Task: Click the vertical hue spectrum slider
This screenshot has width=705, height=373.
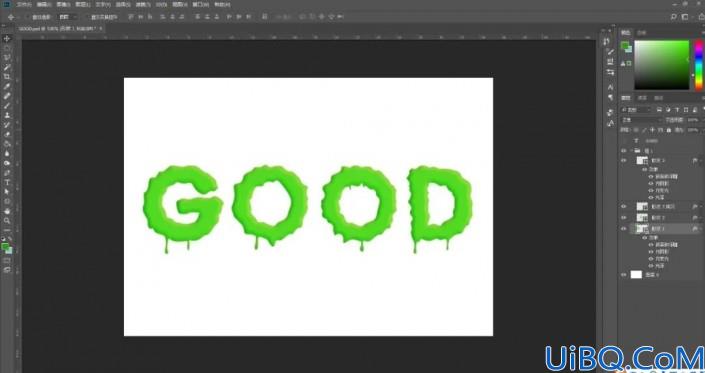Action: [699, 65]
